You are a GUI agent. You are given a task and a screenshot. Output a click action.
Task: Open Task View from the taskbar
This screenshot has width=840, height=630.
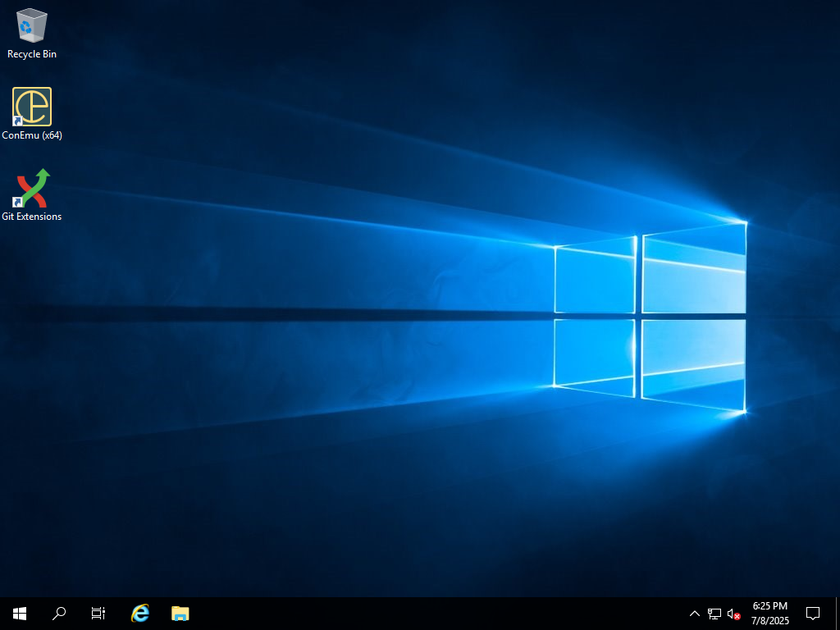98,614
